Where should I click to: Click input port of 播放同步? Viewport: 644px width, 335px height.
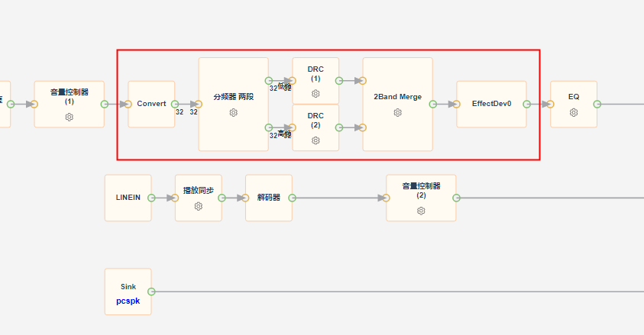pos(175,198)
